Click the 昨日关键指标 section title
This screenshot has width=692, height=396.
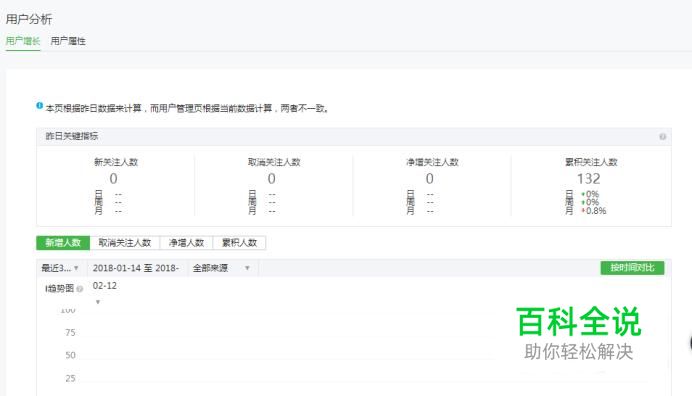click(71, 136)
